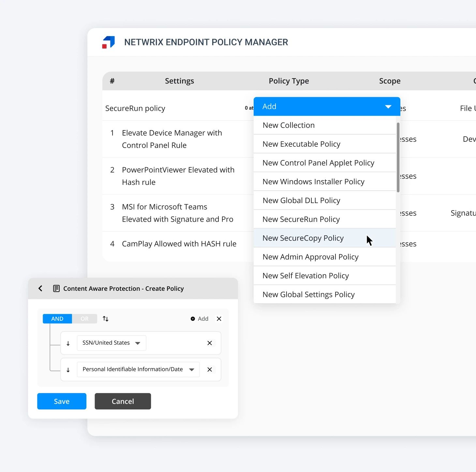Select CamPlay Allowed with HASH rule

click(x=179, y=244)
